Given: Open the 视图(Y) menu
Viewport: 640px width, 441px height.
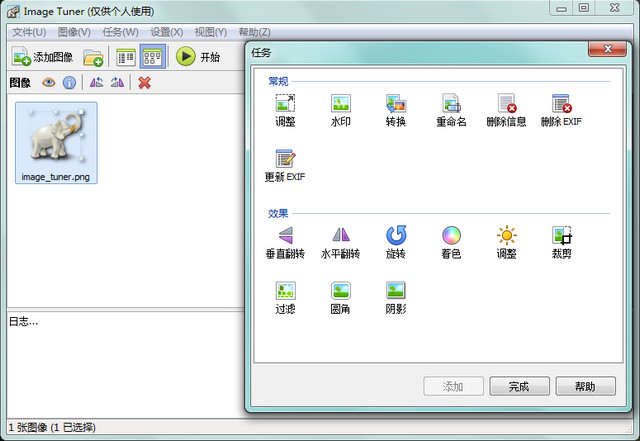Looking at the screenshot, I should 211,32.
